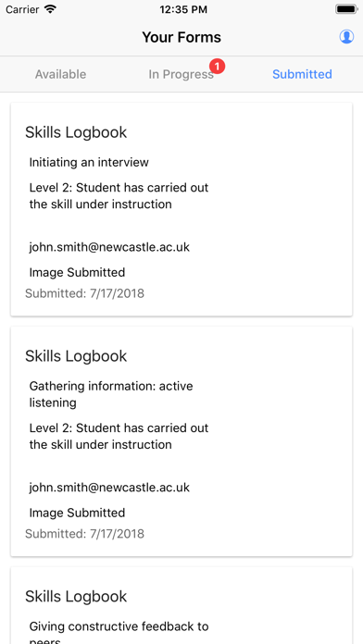Open the user profile icon

pyautogui.click(x=346, y=37)
